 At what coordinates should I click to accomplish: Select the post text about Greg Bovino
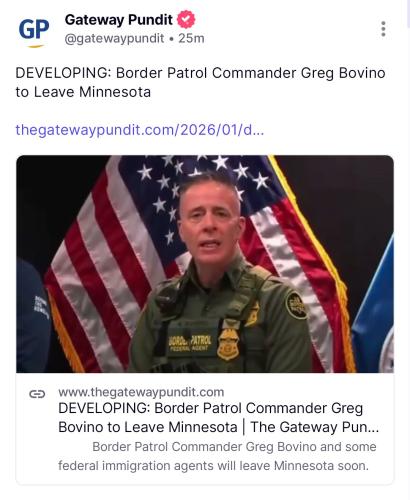point(200,82)
